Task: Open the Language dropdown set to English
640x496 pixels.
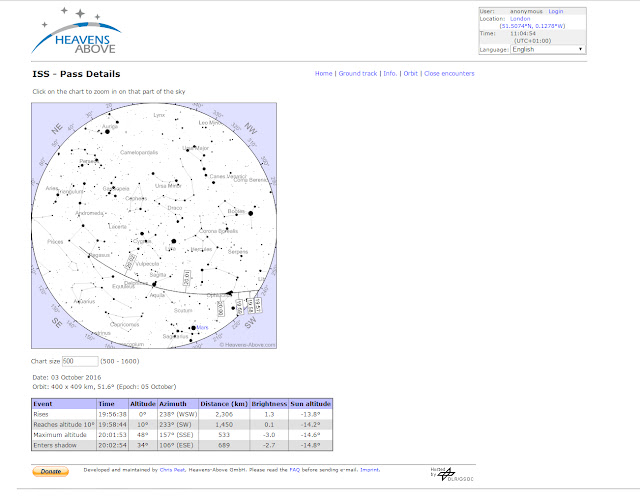Action: pyautogui.click(x=548, y=49)
